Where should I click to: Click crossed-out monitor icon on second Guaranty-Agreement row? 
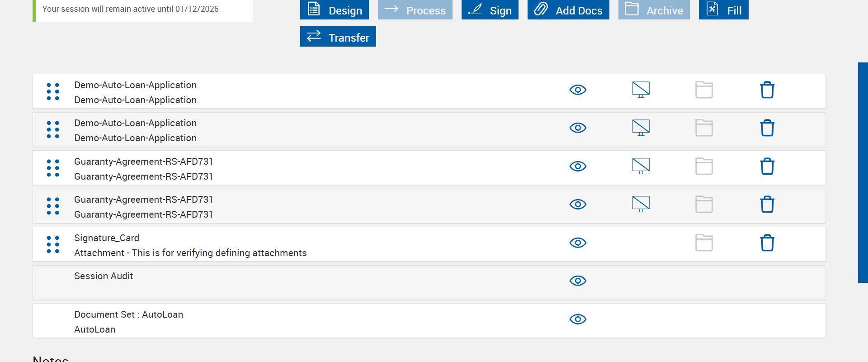(x=641, y=204)
